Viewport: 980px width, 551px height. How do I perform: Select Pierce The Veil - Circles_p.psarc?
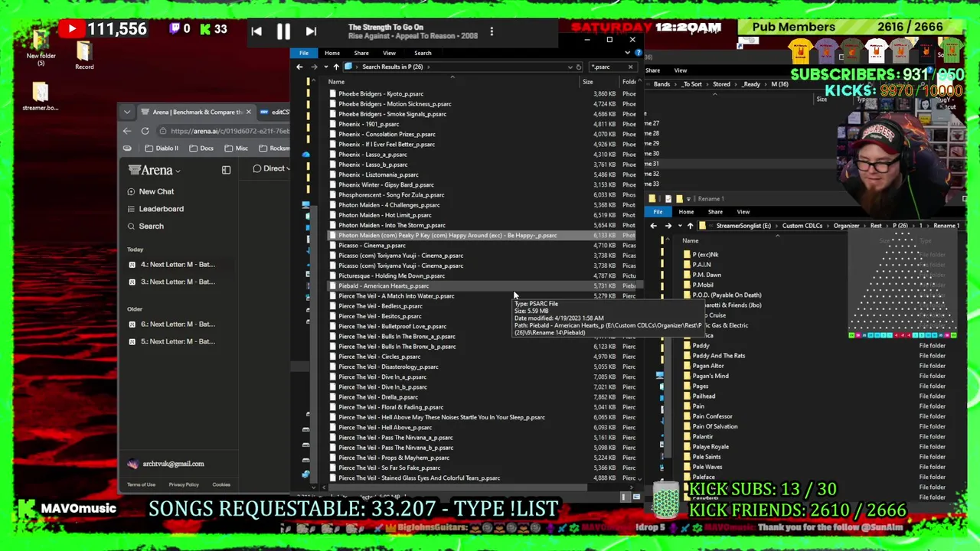[379, 357]
